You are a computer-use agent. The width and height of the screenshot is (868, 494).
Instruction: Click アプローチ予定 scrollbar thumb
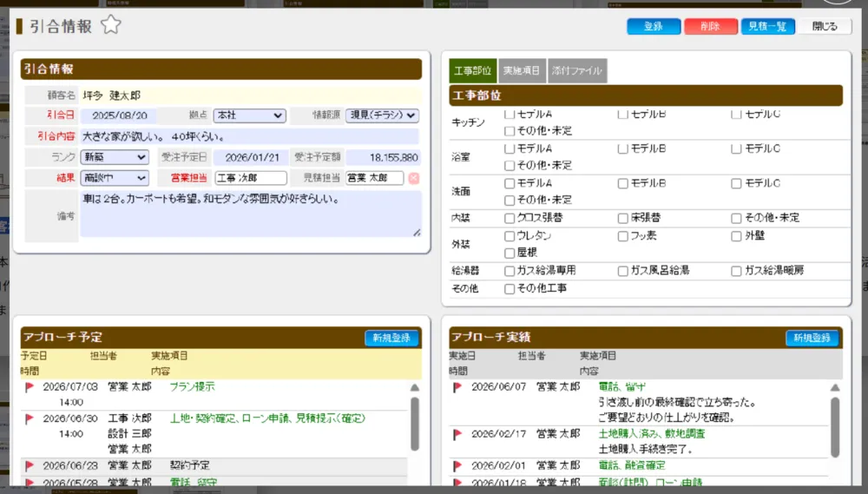coord(415,423)
